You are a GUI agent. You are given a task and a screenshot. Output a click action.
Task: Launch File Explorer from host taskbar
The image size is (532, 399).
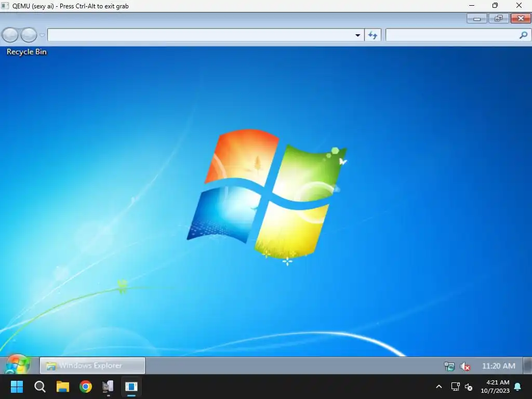[63, 387]
